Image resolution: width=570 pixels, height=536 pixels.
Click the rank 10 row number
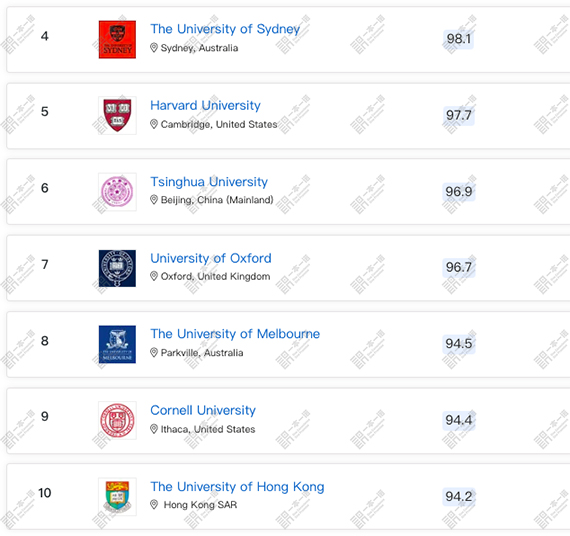point(45,493)
